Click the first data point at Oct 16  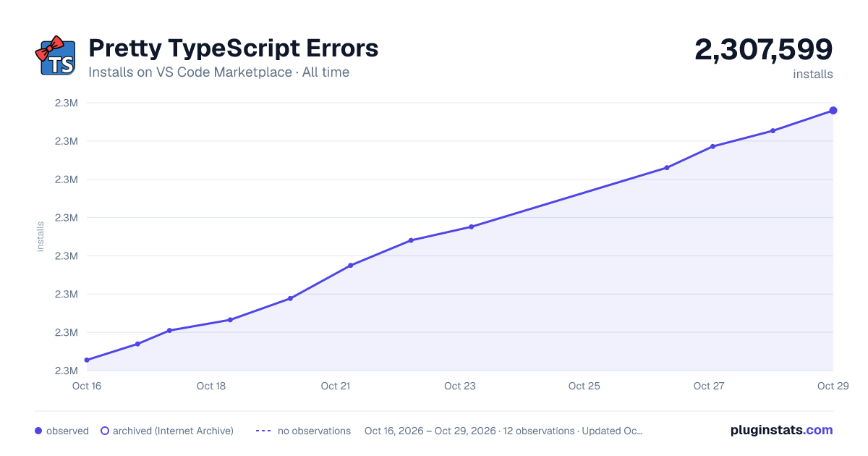(x=87, y=360)
